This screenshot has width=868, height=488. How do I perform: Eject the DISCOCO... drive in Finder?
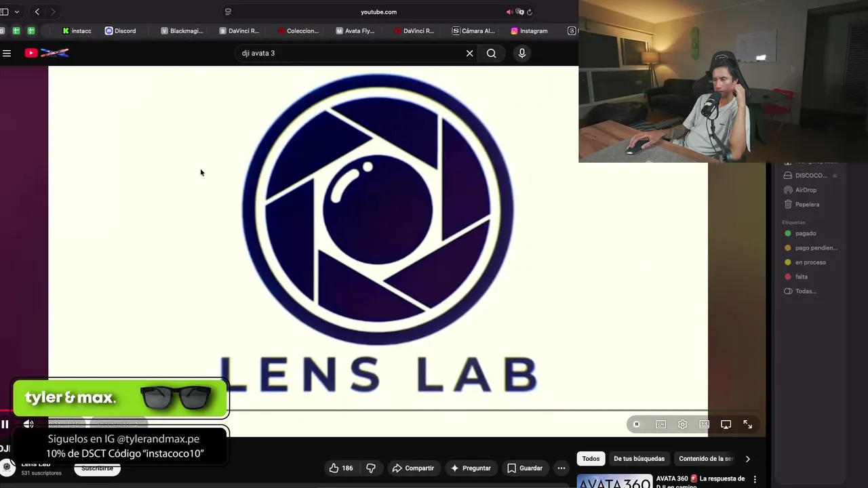click(835, 176)
